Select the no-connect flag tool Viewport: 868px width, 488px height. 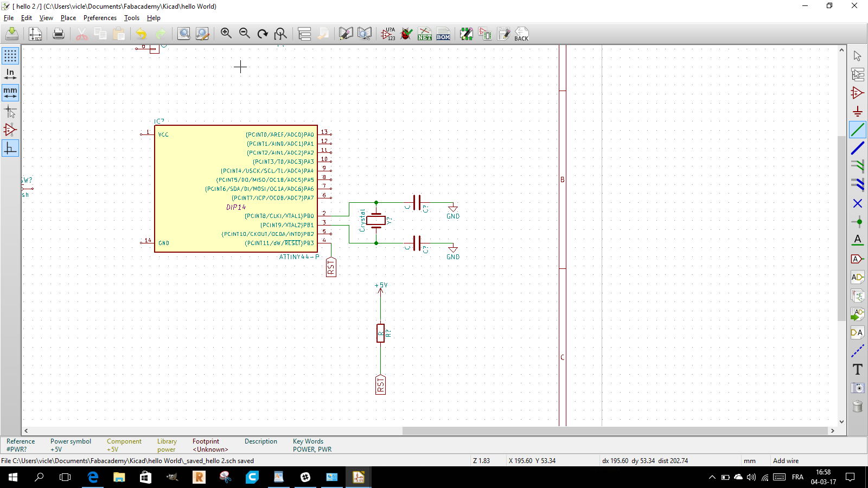pos(858,203)
